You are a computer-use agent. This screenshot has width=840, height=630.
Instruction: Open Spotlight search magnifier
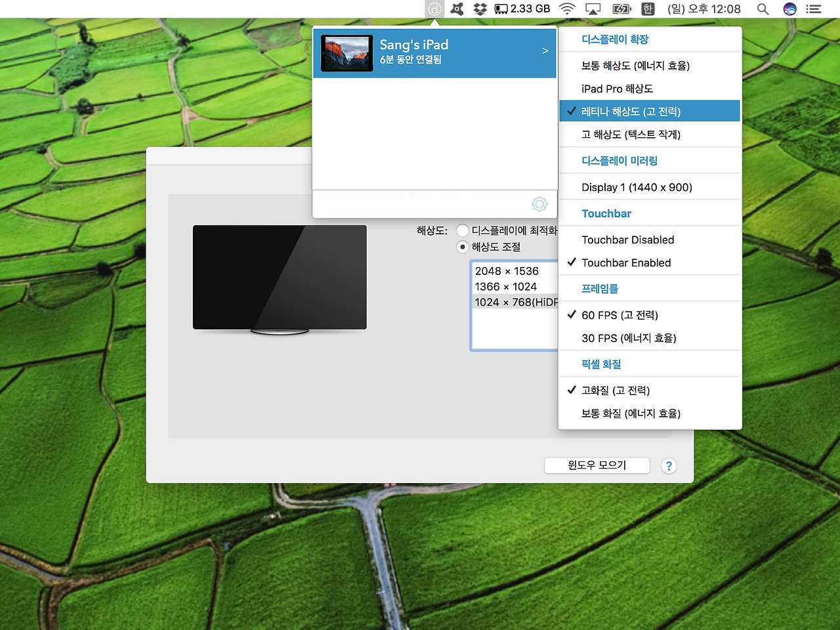point(763,9)
